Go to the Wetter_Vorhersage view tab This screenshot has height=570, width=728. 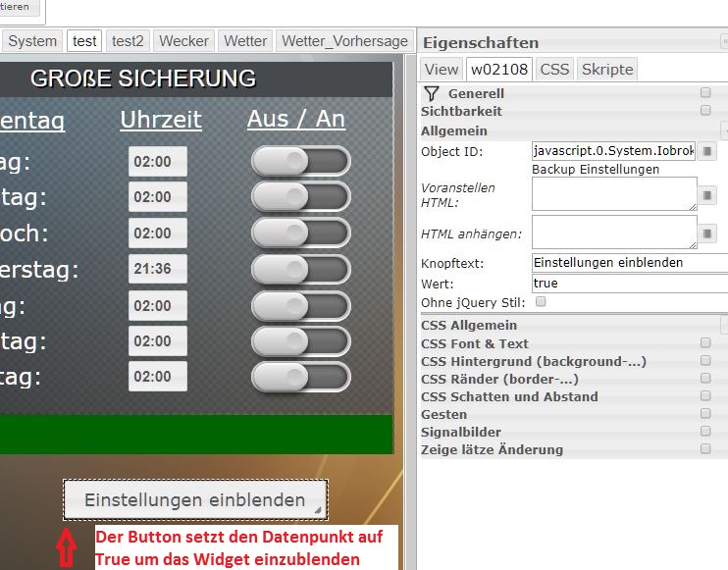coord(344,41)
